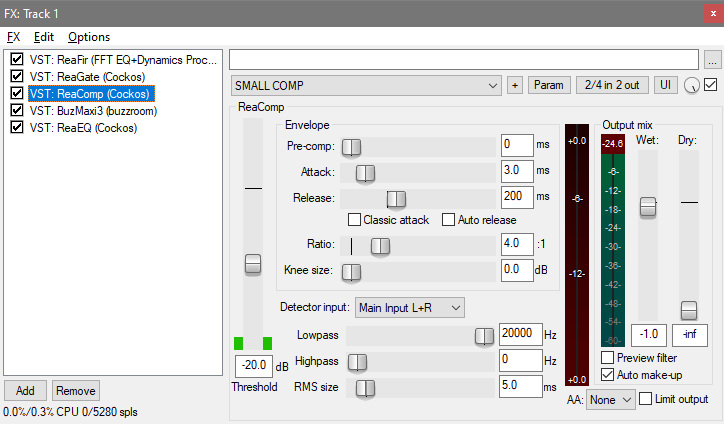Open the Options menu

click(89, 37)
